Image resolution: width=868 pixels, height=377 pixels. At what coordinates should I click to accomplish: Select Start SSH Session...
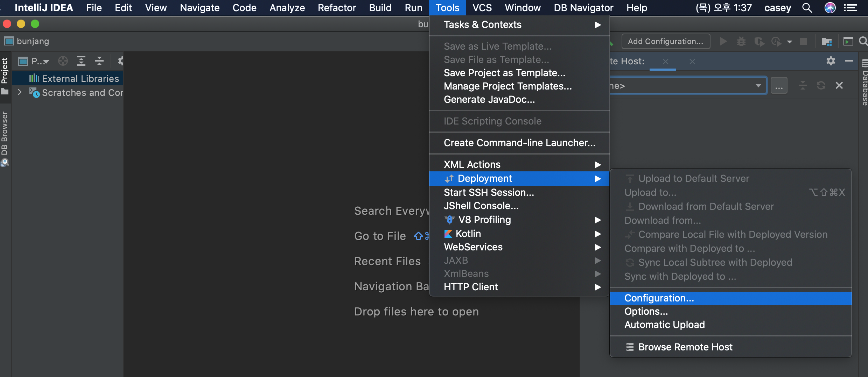519,192
